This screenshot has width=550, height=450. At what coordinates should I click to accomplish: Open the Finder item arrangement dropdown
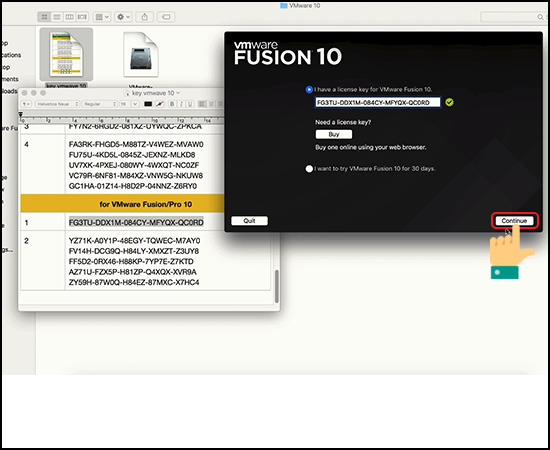click(x=102, y=17)
